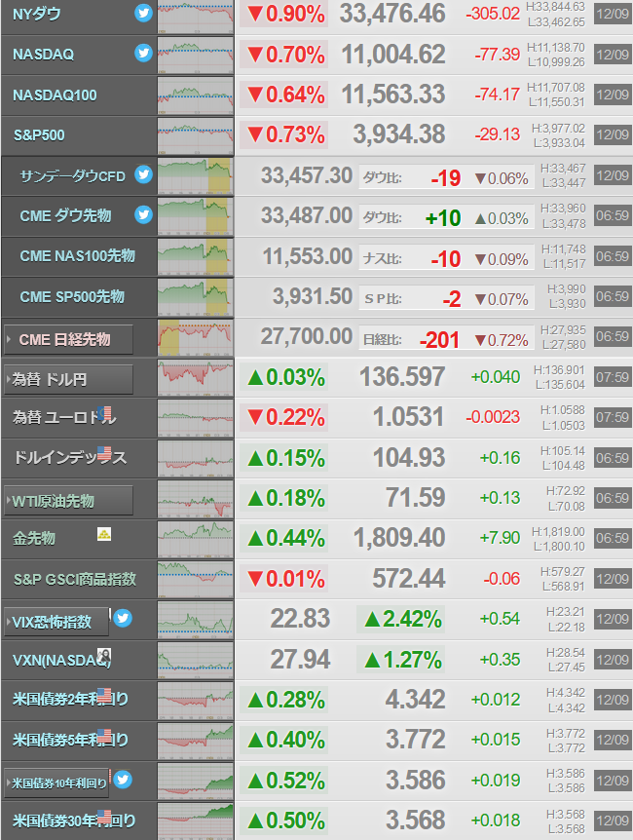Open the NASDAQ100 mini chart
This screenshot has height=840, width=633.
click(196, 95)
